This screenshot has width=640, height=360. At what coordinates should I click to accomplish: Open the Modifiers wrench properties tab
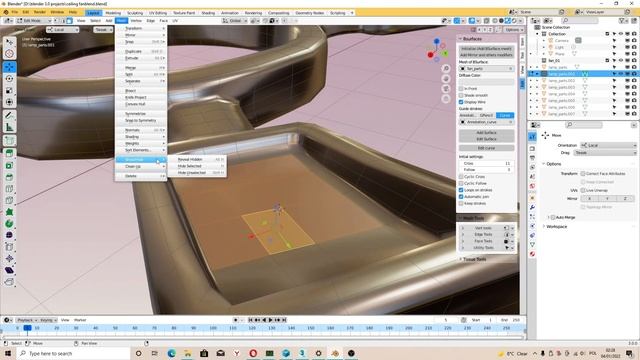click(532, 207)
